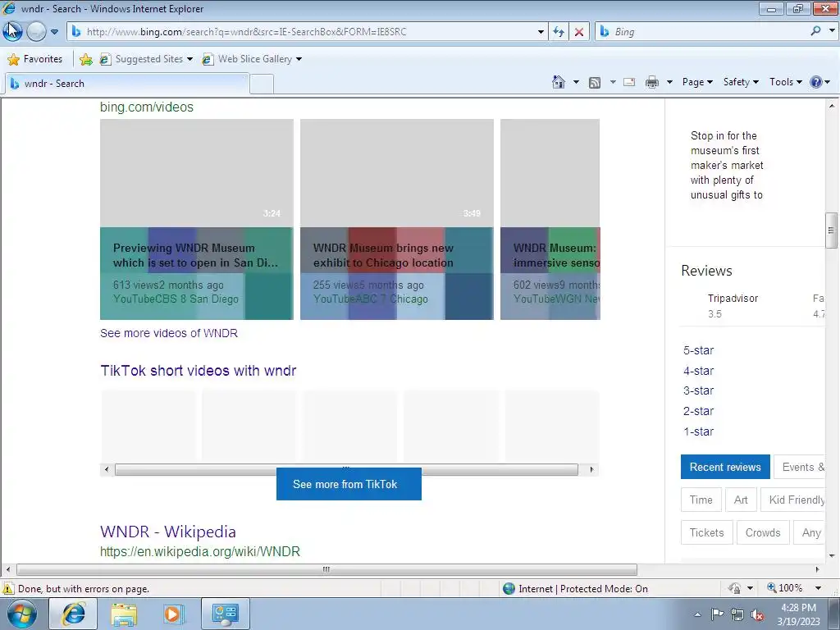Open TikTok short videos with wndr heading

tap(199, 371)
